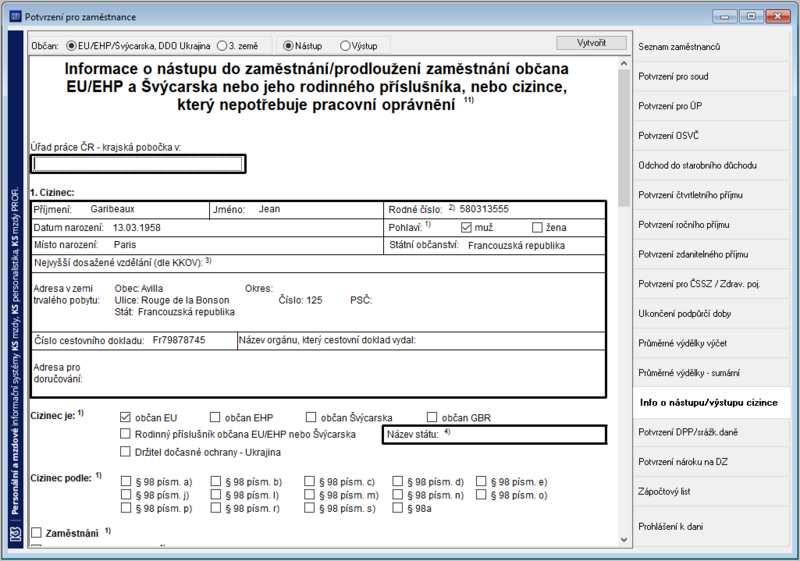This screenshot has width=800, height=561.
Task: Check the § 98a checkbox
Action: (397, 507)
